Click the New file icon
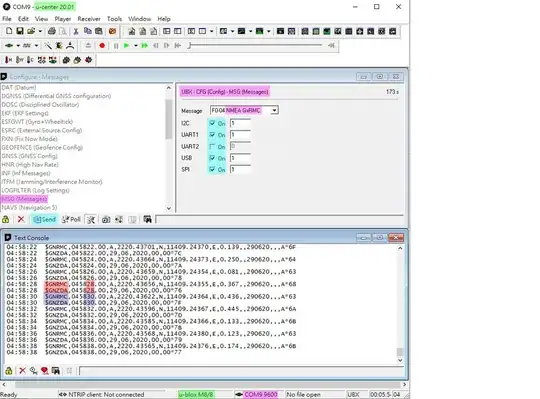The image size is (540, 399). 9,31
